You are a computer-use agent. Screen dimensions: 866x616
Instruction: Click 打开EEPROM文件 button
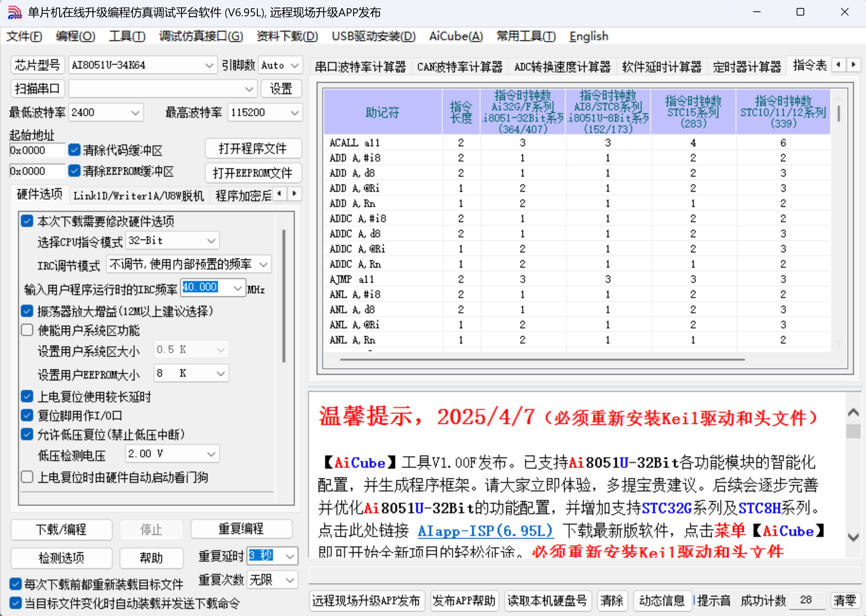pyautogui.click(x=253, y=173)
